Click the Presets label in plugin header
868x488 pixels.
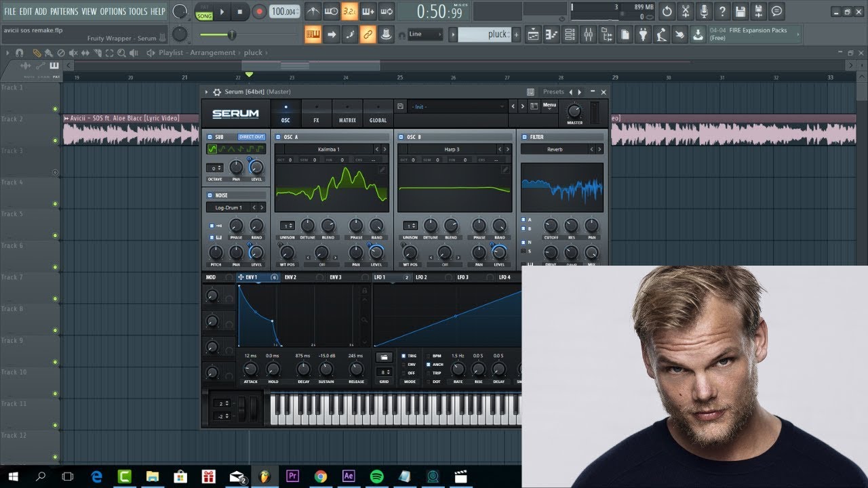553,92
